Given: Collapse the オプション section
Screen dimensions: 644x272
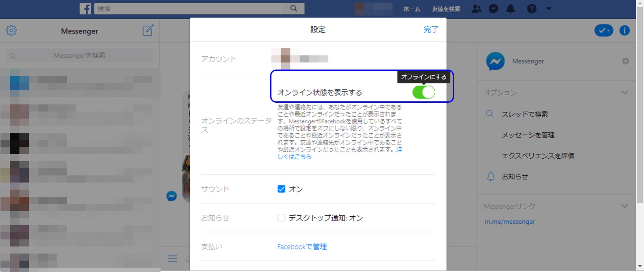Looking at the screenshot, I should (625, 92).
